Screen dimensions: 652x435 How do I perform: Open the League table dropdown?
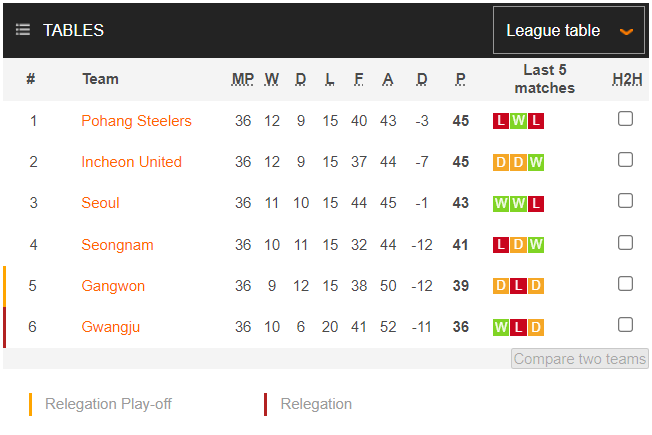(x=568, y=30)
